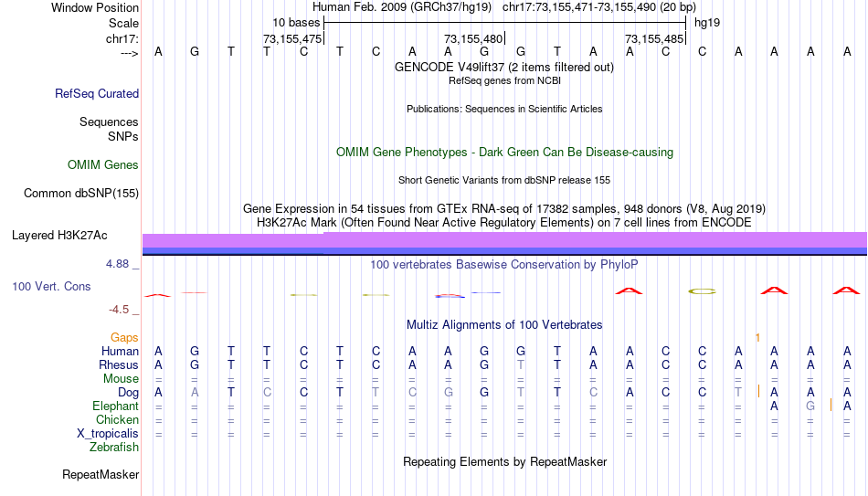Click the OMIM Gene Phenotypes title text

504,153
